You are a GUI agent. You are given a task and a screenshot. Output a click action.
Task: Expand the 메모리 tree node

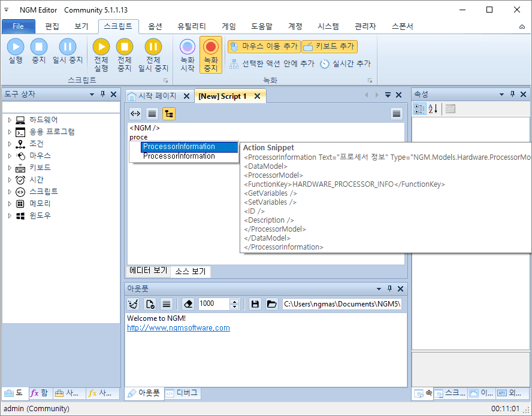pos(10,204)
